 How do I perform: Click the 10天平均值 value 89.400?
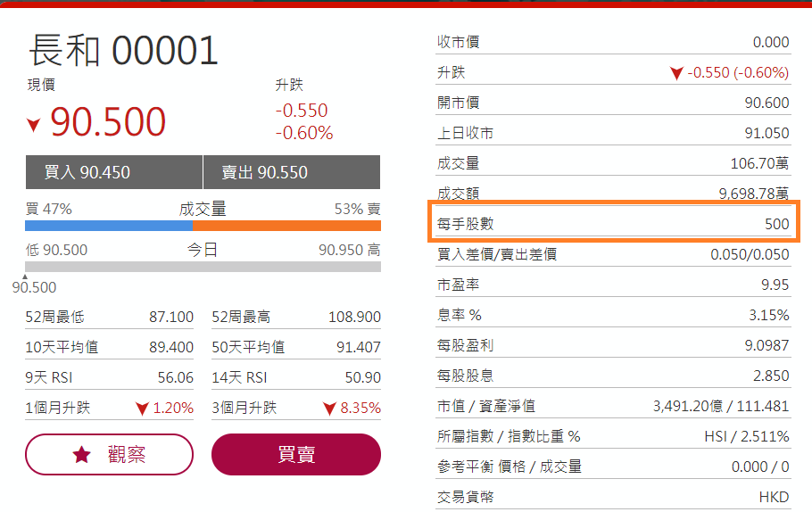[171, 347]
